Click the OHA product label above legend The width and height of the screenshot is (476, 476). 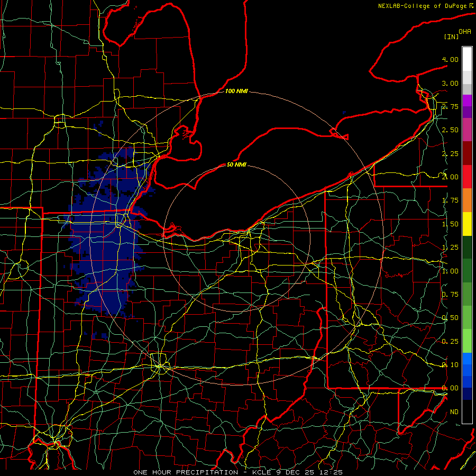pos(465,31)
